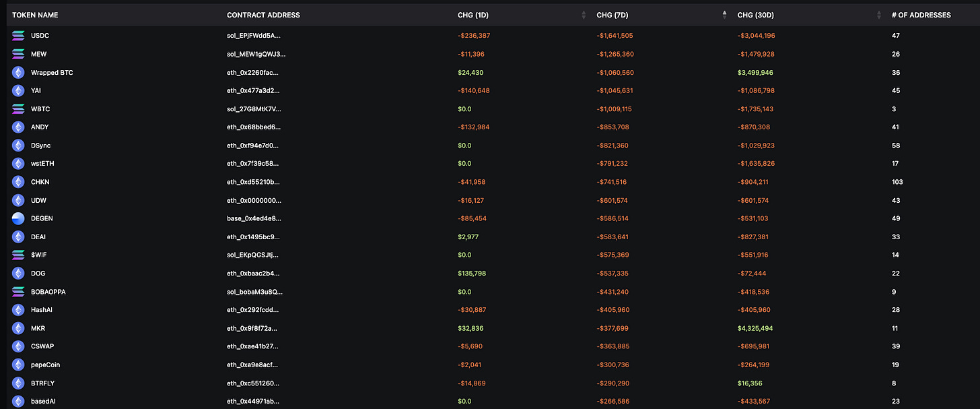This screenshot has width=980, height=409.
Task: Select the BOBAOPPA token name
Action: (x=48, y=292)
